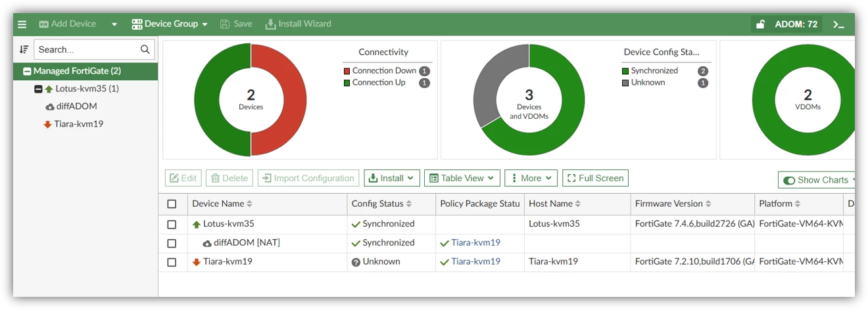Select diffADOM in the device tree
Screen dimensions: 868x310
point(76,106)
